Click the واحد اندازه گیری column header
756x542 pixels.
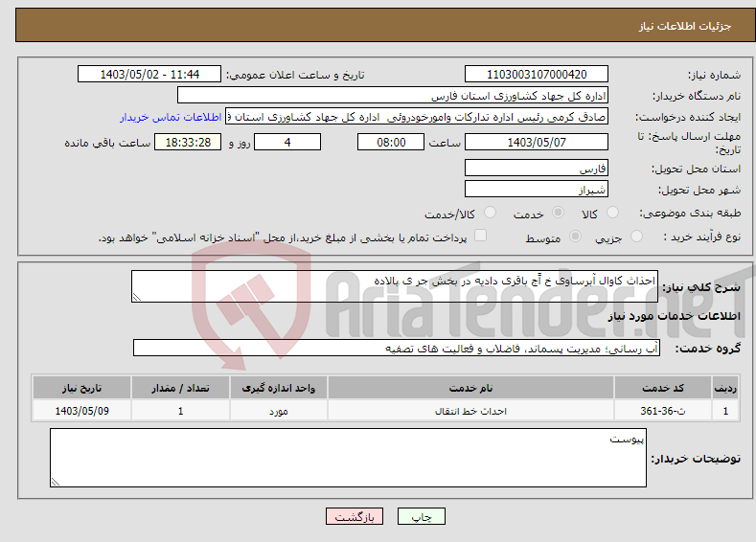point(278,388)
